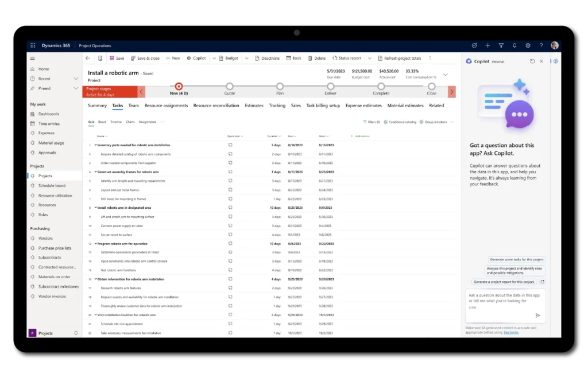Screen dimensions: 588x378
Task: Collapse Obtain information for robotic arm installation
Action: click(x=96, y=279)
